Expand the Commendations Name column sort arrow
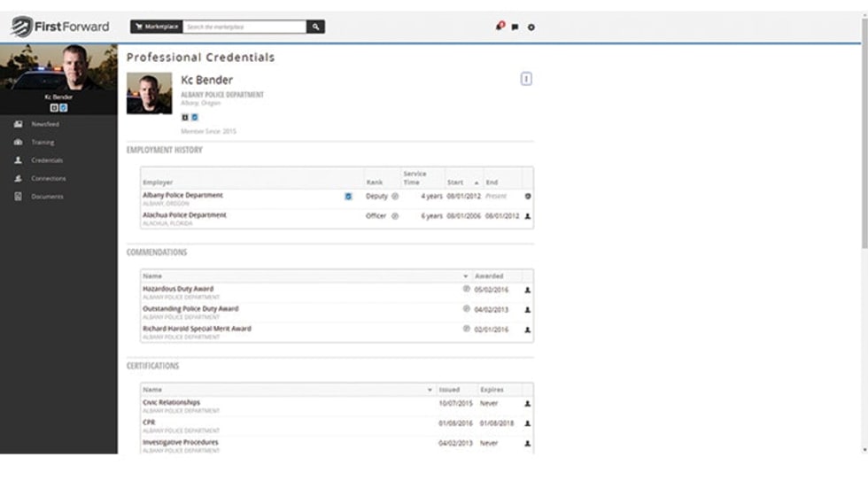Screen dimensions: 868x489 [x=466, y=276]
